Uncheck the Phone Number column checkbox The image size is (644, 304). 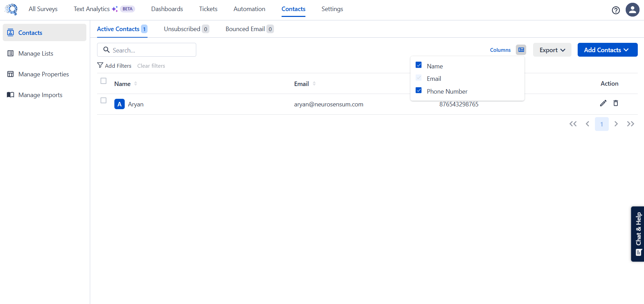(419, 91)
